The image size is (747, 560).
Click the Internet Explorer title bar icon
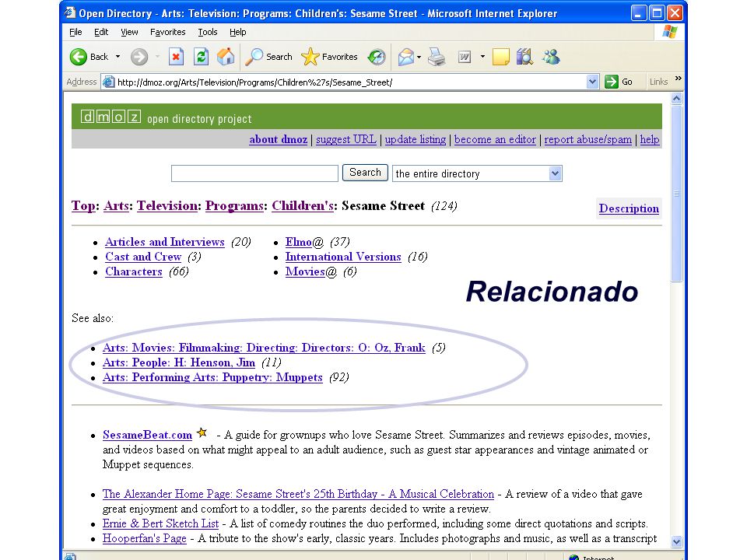(x=70, y=13)
